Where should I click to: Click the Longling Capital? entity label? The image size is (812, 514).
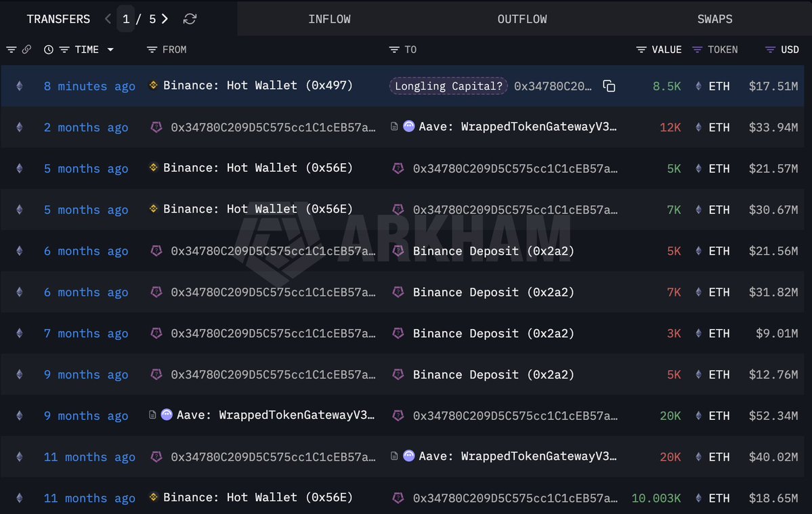(448, 86)
